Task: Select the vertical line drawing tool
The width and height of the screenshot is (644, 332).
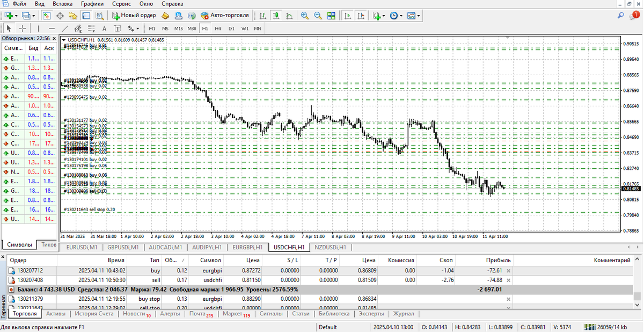Action: click(x=39, y=28)
